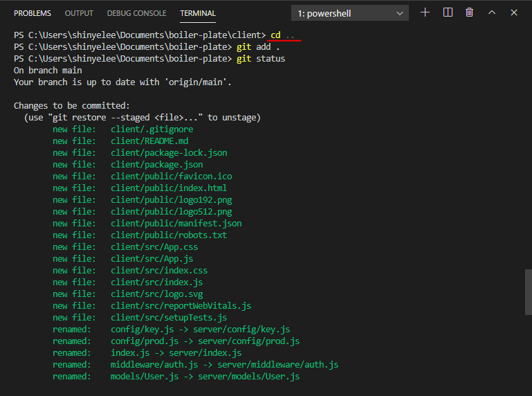This screenshot has width=532, height=396.
Task: Click 'client/public/manifest.json' file entry
Action: point(176,224)
